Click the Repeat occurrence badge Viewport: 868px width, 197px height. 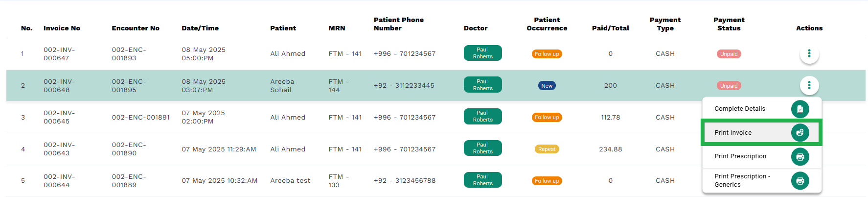[547, 149]
